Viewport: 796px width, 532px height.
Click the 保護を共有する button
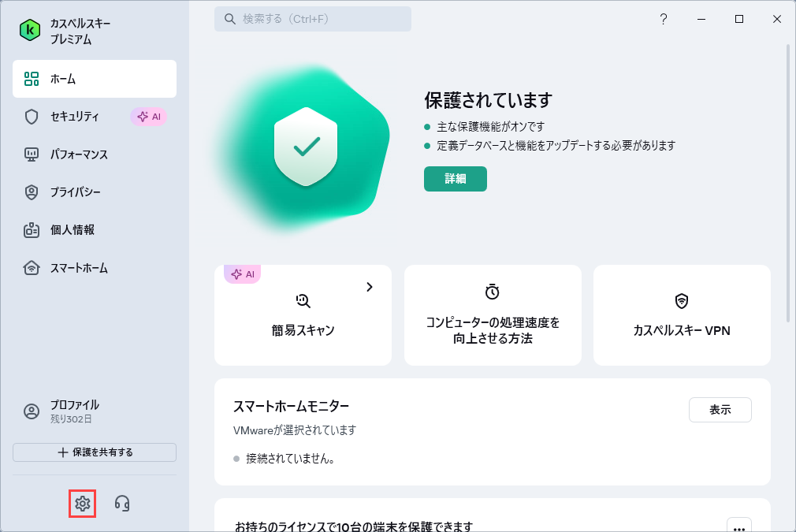(x=95, y=452)
